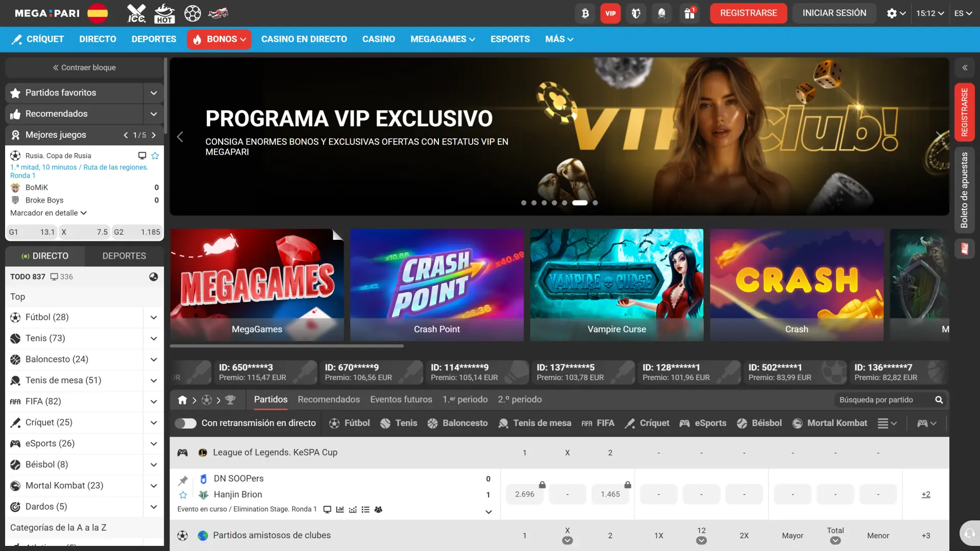
Task: Click the home icon in breadcrumb
Action: 182,400
